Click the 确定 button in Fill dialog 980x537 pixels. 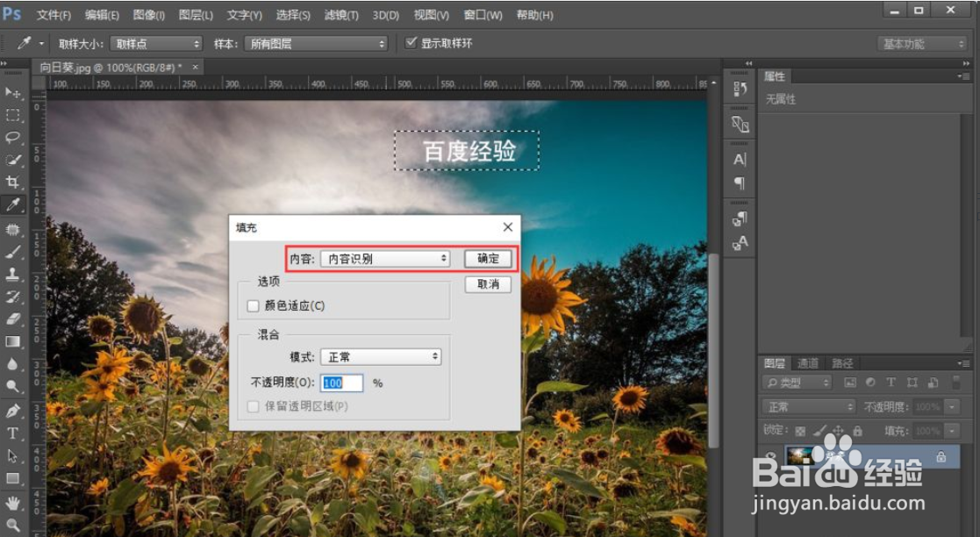pos(488,258)
